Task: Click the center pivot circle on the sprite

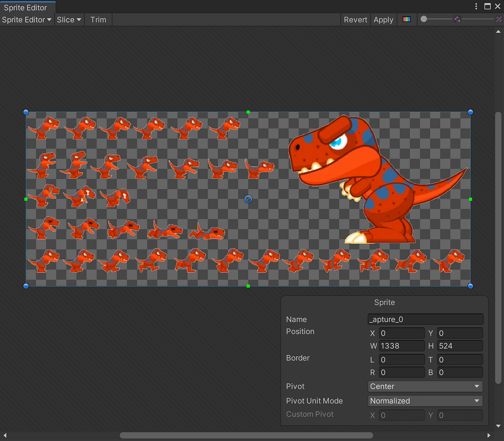Action: [x=248, y=199]
